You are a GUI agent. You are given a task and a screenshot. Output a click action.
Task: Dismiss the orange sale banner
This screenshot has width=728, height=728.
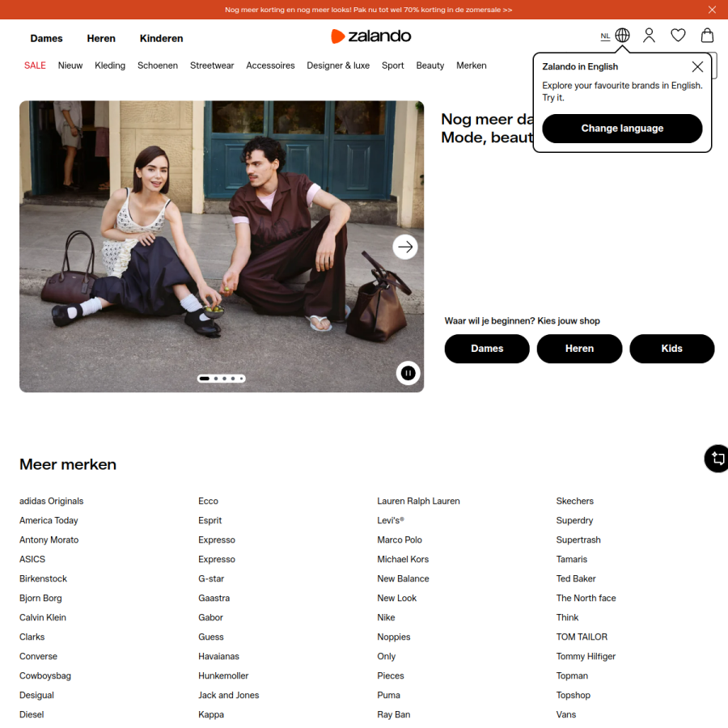[x=712, y=10]
